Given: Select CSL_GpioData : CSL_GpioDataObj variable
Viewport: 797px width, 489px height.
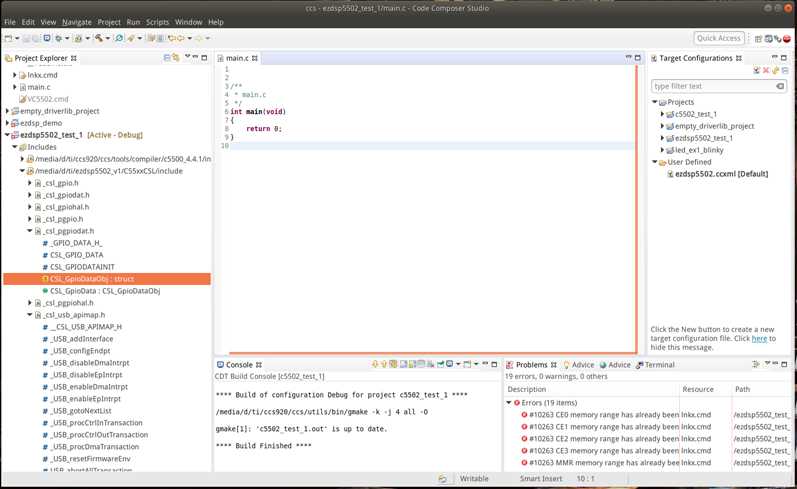Looking at the screenshot, I should tap(105, 291).
